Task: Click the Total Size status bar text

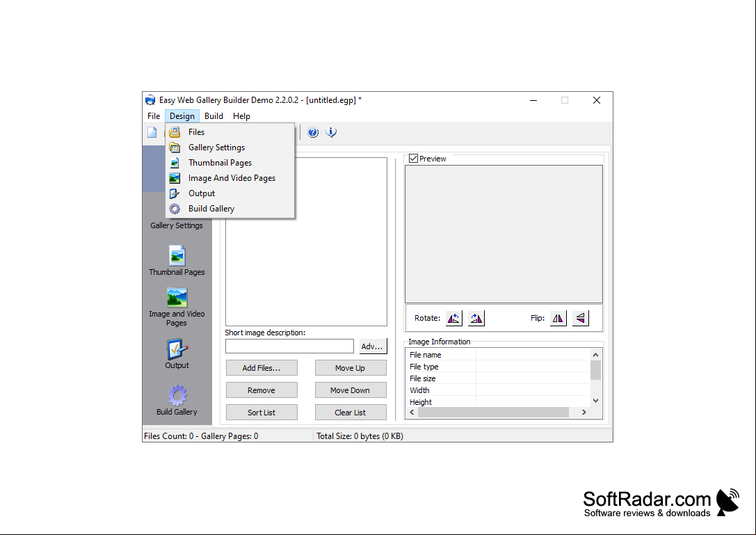Action: pos(360,436)
